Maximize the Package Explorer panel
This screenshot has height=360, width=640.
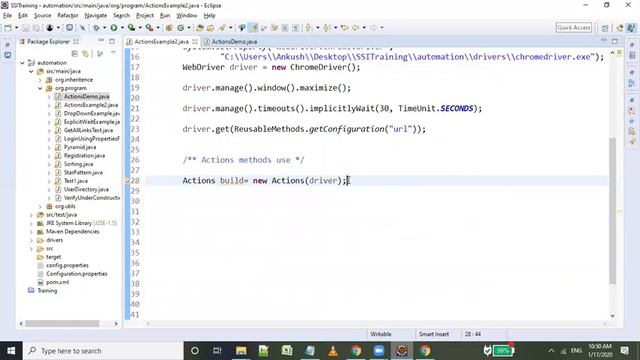pos(112,41)
